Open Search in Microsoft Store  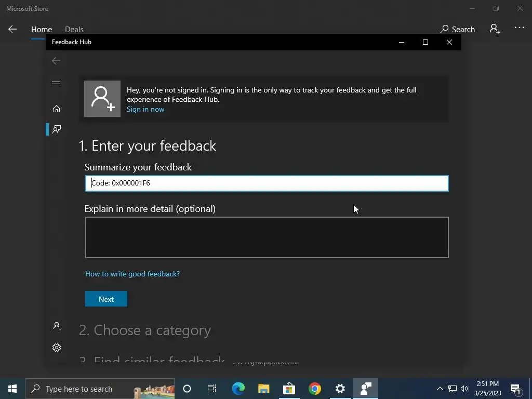[x=457, y=30]
